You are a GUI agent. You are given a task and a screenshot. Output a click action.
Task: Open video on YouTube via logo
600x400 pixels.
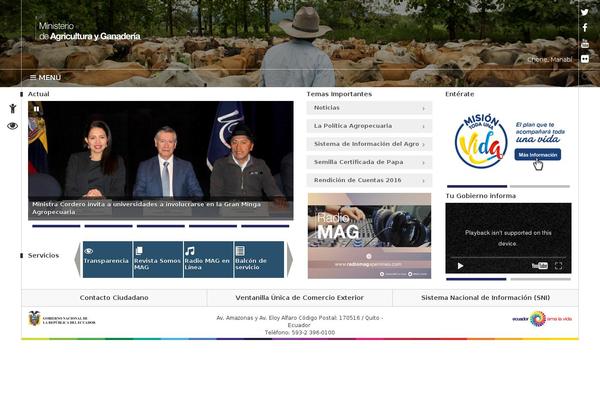point(540,266)
